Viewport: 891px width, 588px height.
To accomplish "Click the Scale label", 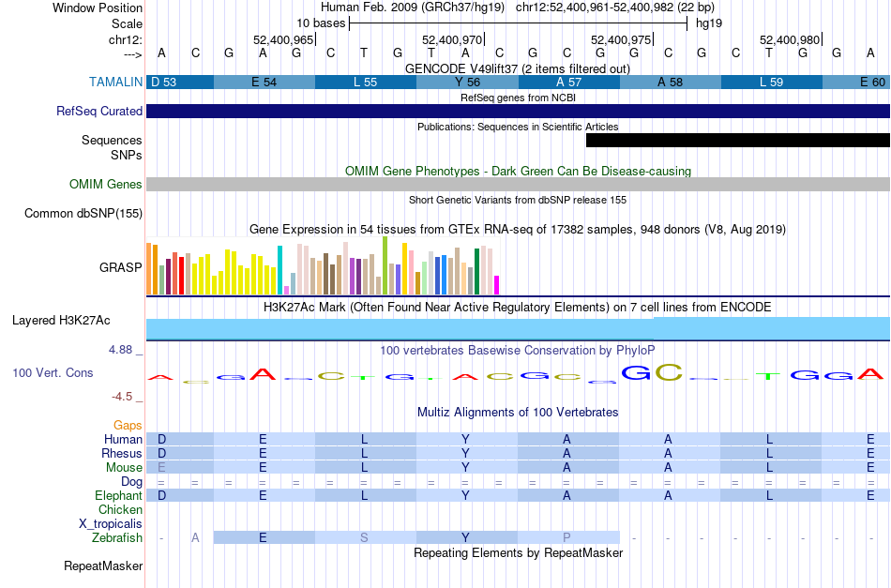I will coord(127,23).
